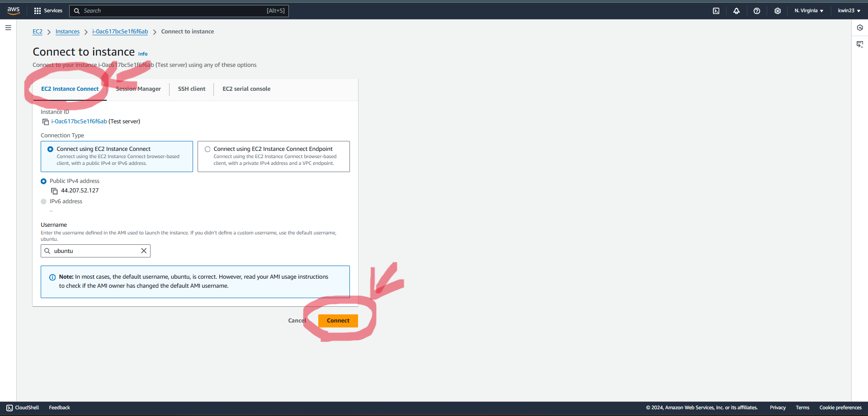Click the AWS logo home icon
868x416 pixels.
14,10
